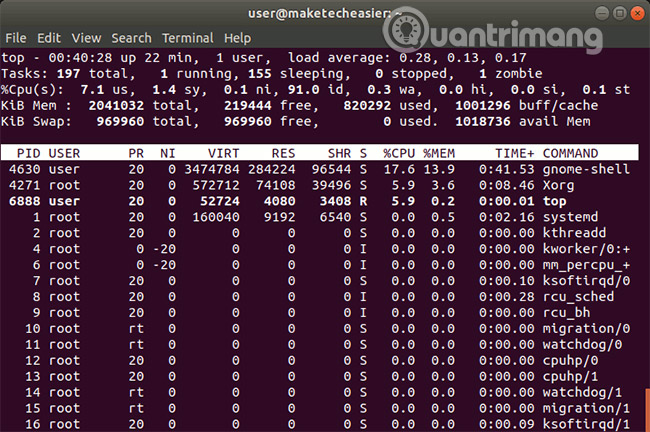
Task: Minimize the terminal window
Action: pyautogui.click(x=602, y=14)
